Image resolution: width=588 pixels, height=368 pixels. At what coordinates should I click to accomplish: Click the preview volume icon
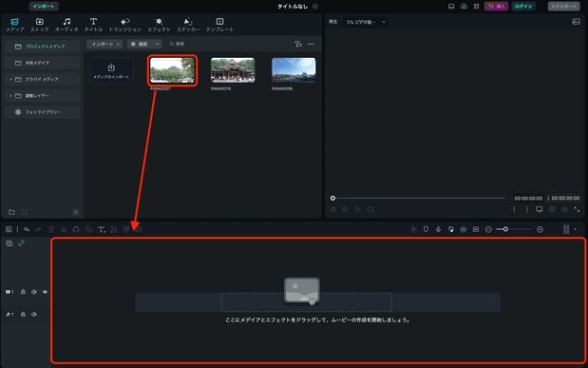(x=564, y=209)
